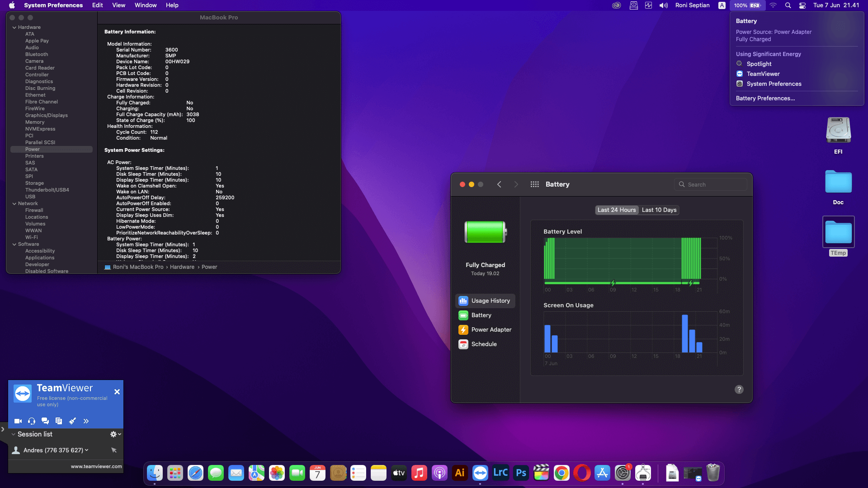Select TeamViewer in significant energy list
Image resolution: width=868 pixels, height=488 pixels.
[763, 74]
